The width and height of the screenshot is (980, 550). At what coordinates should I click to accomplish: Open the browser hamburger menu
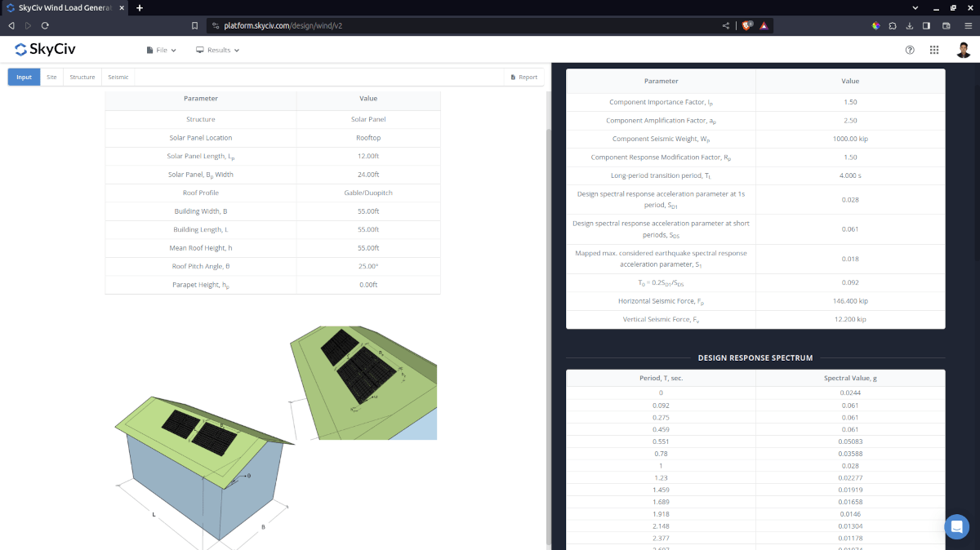(x=969, y=25)
